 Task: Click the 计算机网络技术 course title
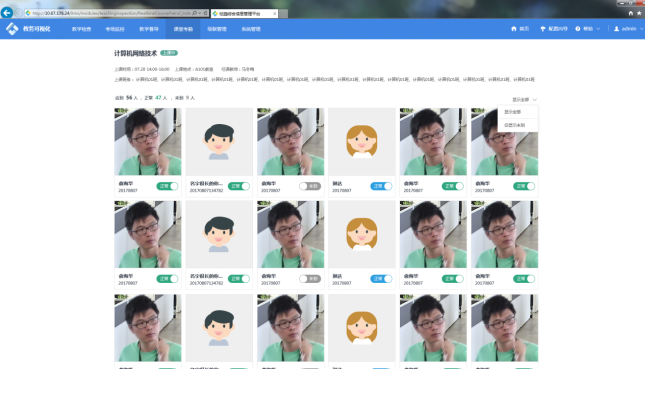(x=136, y=53)
